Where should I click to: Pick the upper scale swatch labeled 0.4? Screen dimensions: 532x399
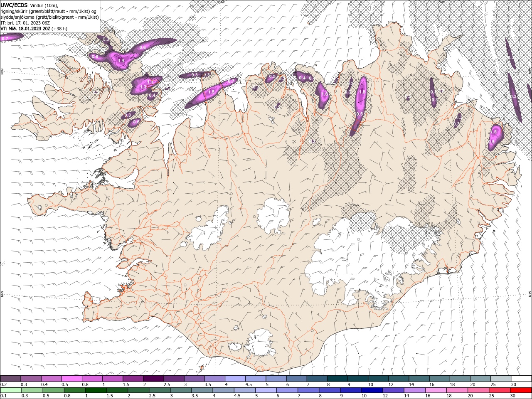[x=51, y=379]
